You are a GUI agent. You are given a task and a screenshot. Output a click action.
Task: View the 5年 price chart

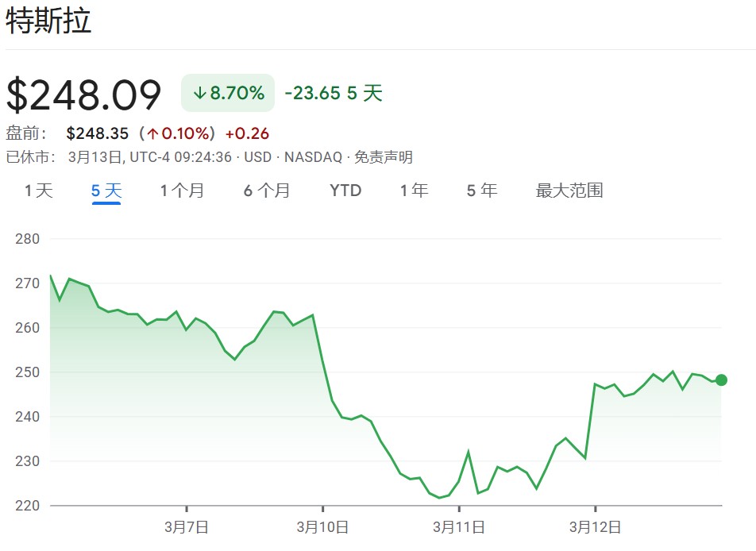point(482,191)
